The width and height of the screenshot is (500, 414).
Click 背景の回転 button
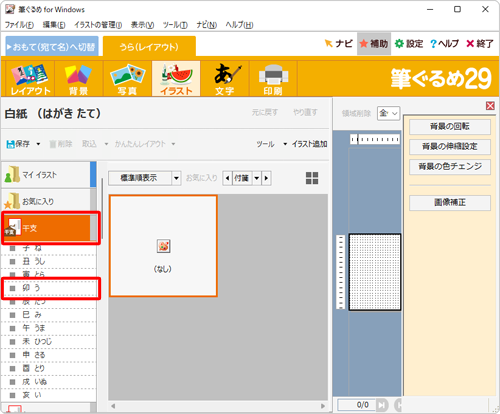(450, 127)
